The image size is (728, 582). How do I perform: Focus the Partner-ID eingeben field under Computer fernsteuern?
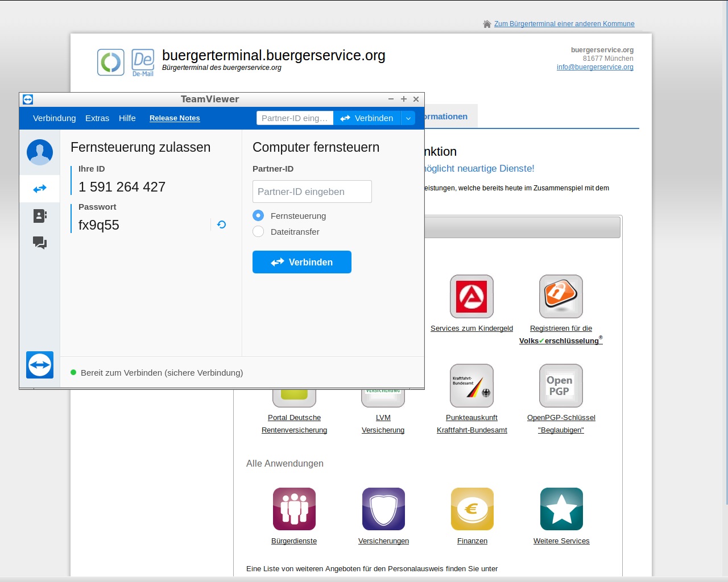[312, 192]
